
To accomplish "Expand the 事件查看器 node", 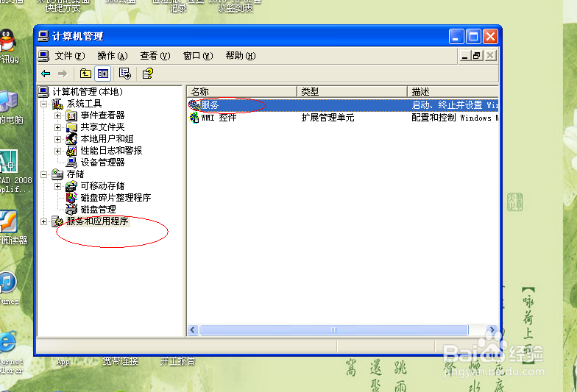I will (x=57, y=116).
